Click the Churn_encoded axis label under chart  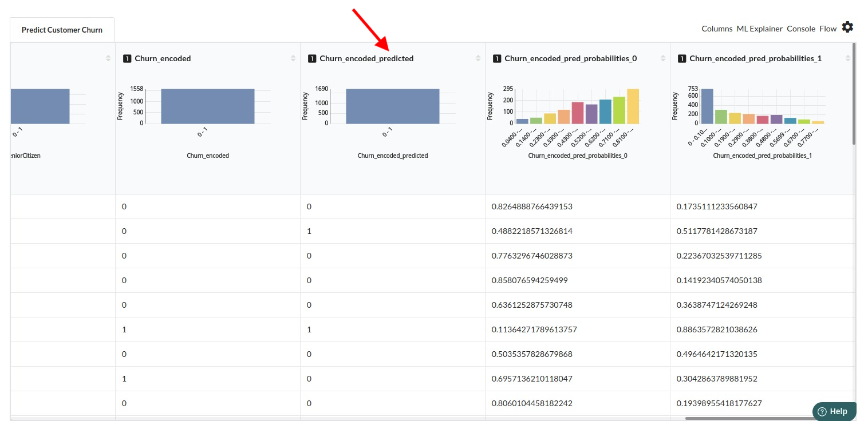coord(208,156)
